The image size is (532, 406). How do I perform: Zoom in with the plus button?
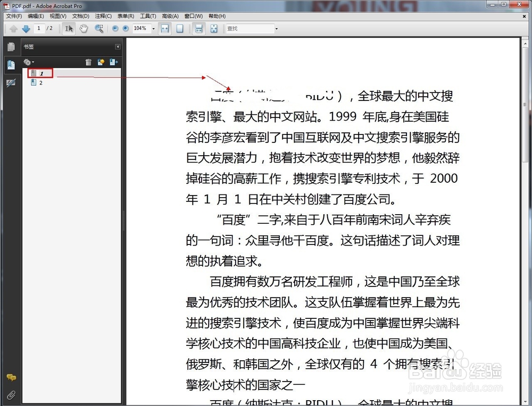126,29
